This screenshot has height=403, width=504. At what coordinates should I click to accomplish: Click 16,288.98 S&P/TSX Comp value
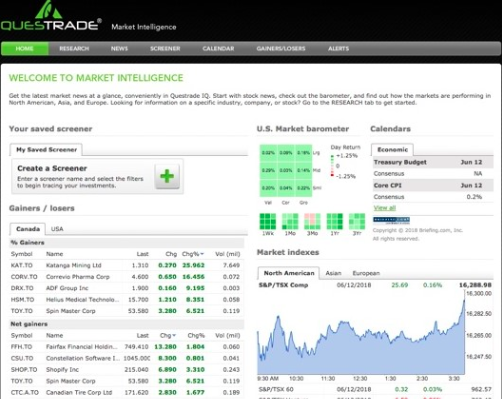pos(475,285)
